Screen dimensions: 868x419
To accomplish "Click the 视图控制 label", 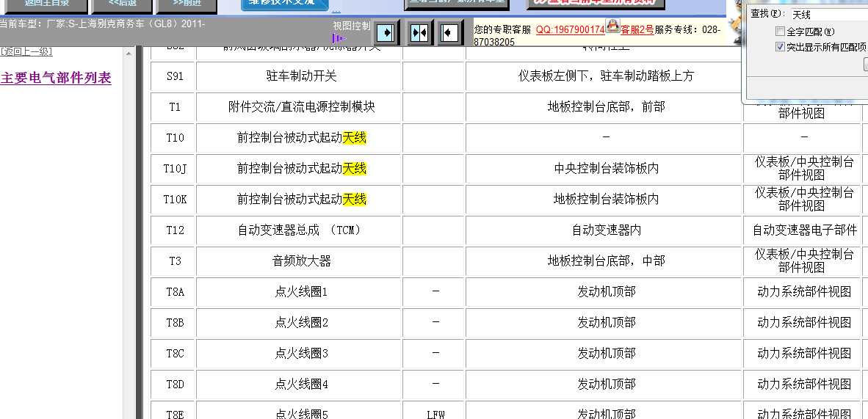I will (x=352, y=26).
